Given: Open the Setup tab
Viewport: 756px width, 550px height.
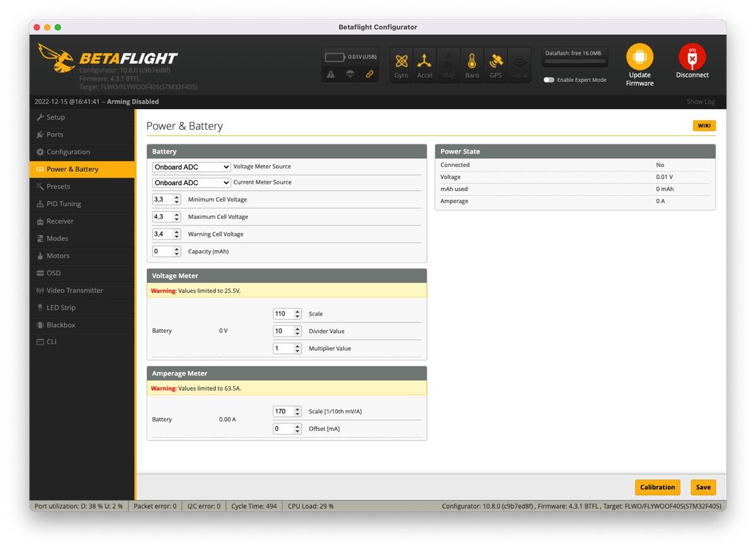Looking at the screenshot, I should tap(82, 117).
